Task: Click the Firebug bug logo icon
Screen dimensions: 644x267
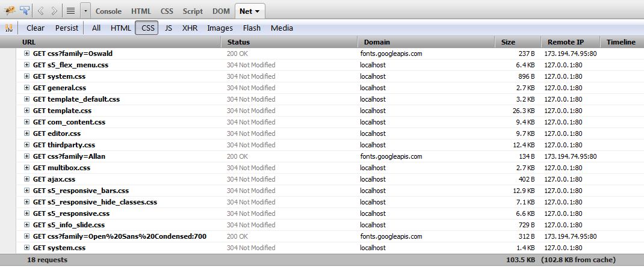Action: click(9, 10)
